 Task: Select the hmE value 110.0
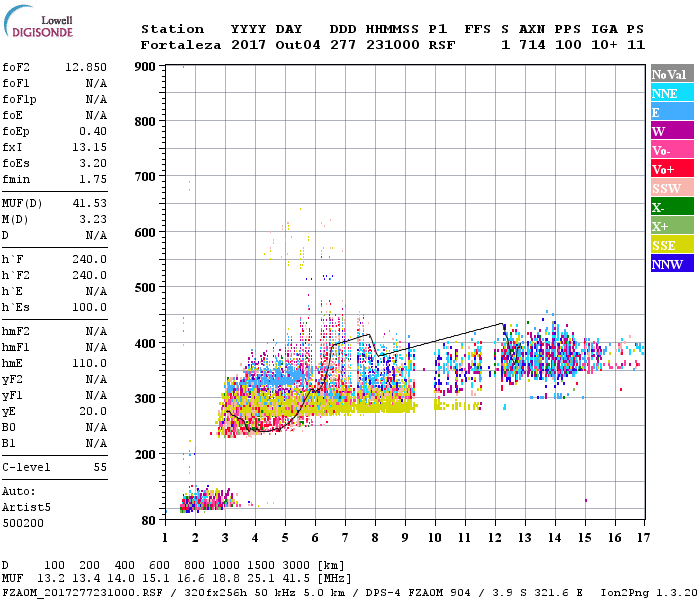(89, 363)
